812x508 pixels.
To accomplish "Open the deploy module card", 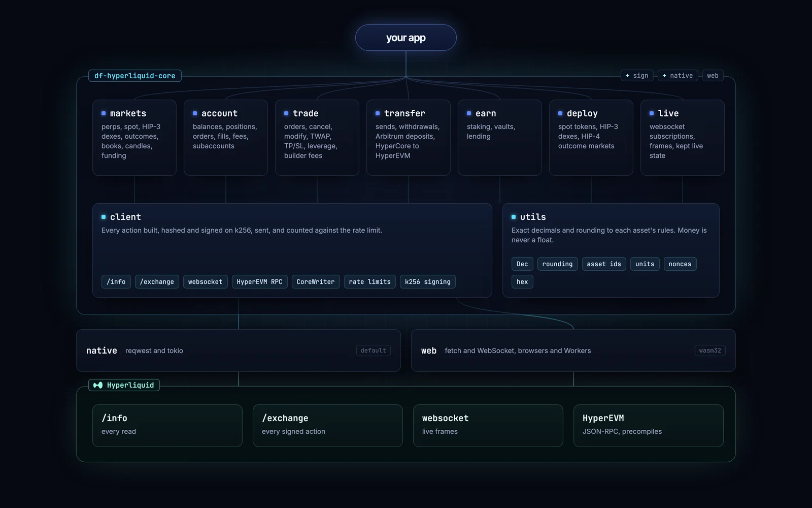I will click(591, 138).
